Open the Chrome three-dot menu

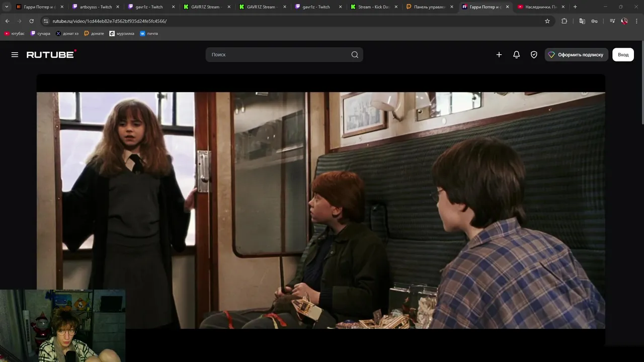pos(636,21)
